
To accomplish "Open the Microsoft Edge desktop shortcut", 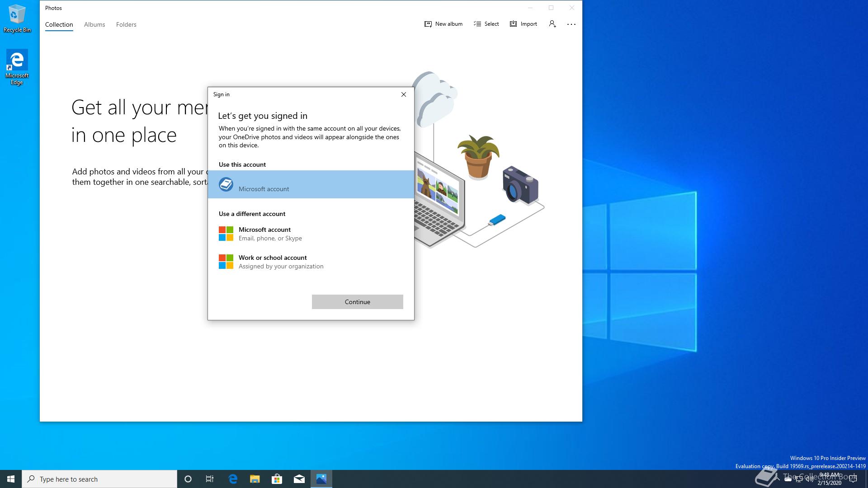I will tap(17, 67).
